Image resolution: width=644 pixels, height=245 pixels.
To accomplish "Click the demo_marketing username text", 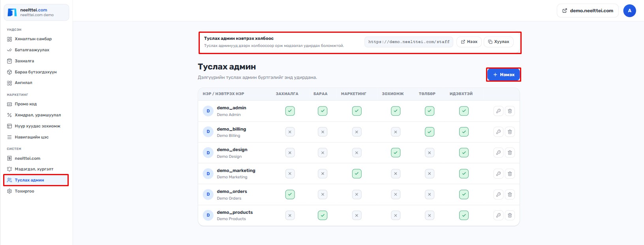I will [236, 170].
